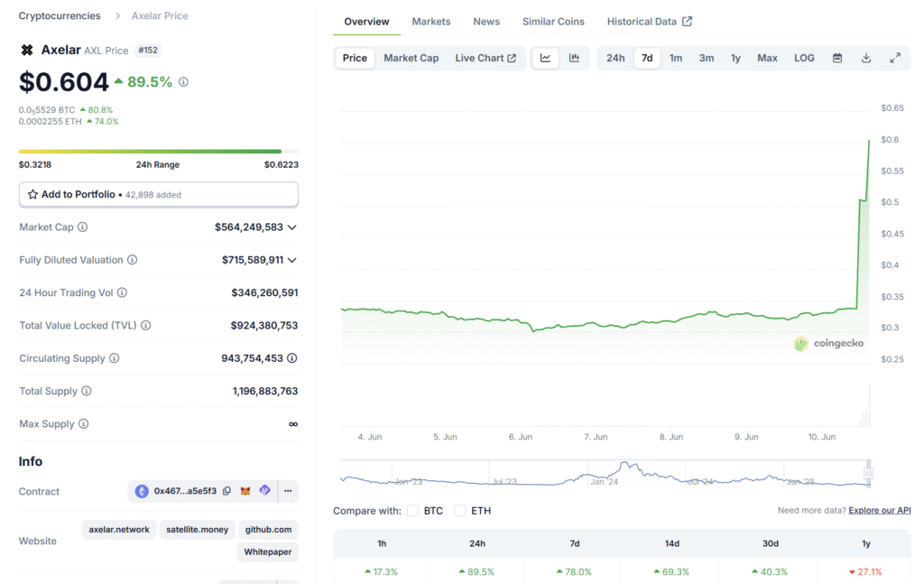Toggle LOG scale on chart
Screen dimensions: 924x584
[x=804, y=58]
